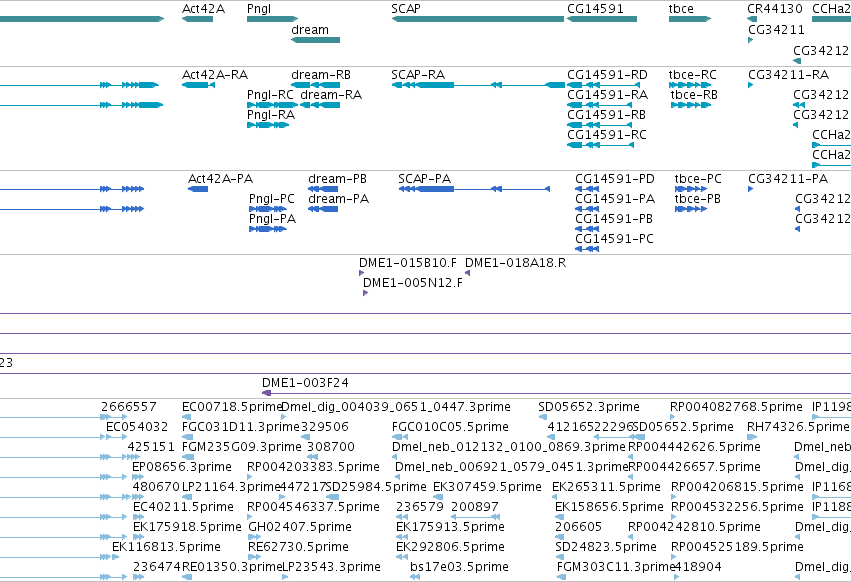Click polypeptide Act42A-PA label

(220, 179)
